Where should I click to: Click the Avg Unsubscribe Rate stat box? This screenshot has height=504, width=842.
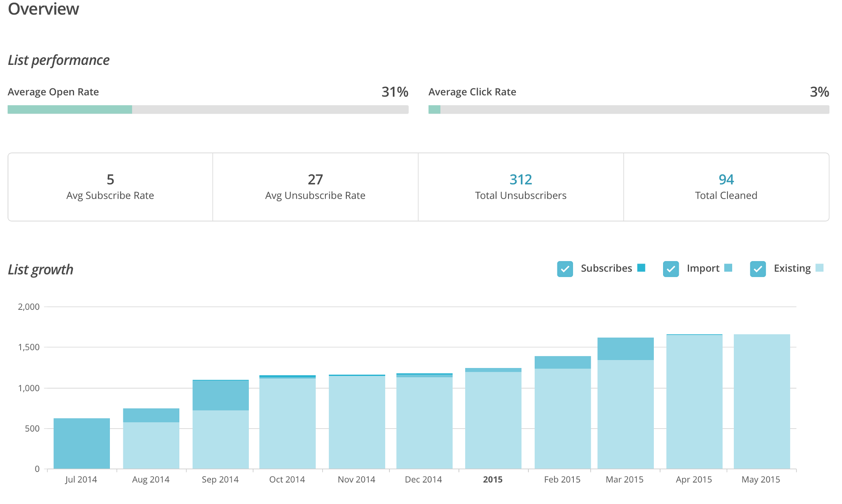tap(315, 187)
